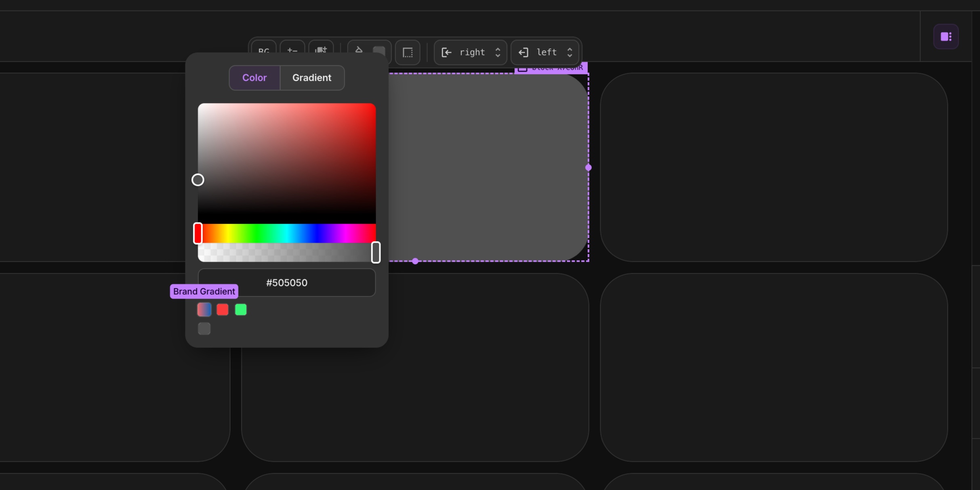Open the 'left' alignment dropdown

pos(545,52)
